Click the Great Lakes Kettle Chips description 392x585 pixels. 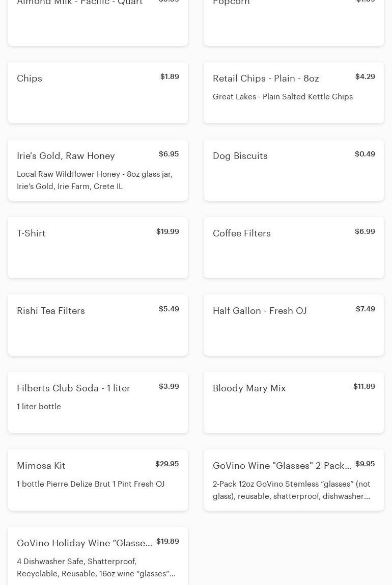pyautogui.click(x=283, y=97)
